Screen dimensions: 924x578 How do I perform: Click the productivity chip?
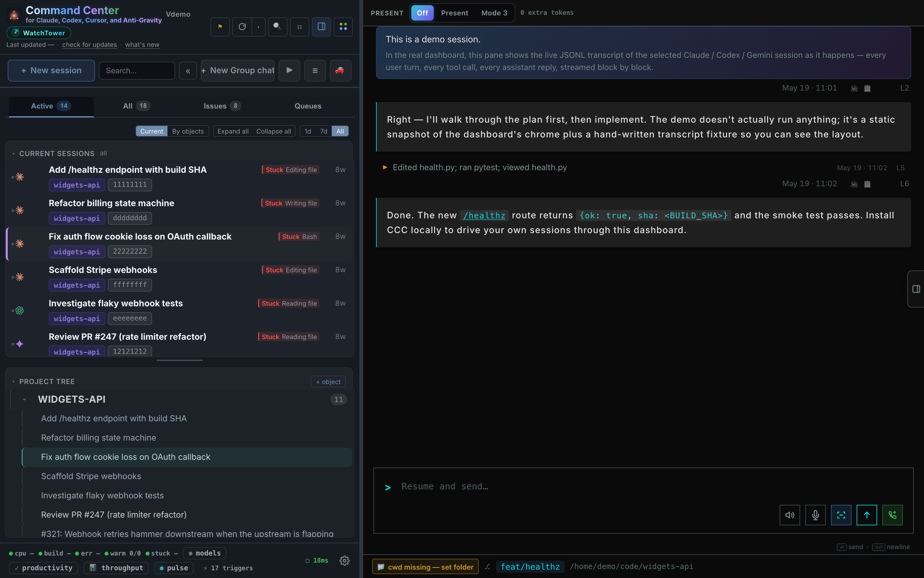click(x=44, y=568)
